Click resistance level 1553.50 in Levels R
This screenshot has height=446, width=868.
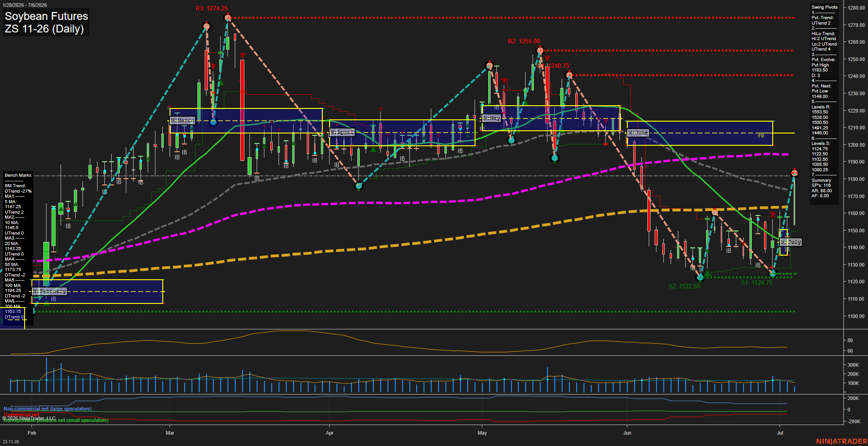[x=820, y=112]
